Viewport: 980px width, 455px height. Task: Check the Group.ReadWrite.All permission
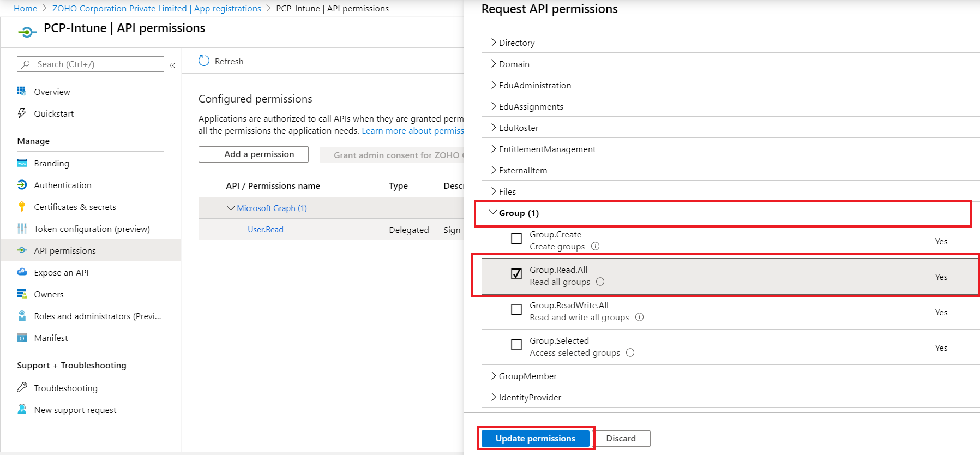(516, 309)
